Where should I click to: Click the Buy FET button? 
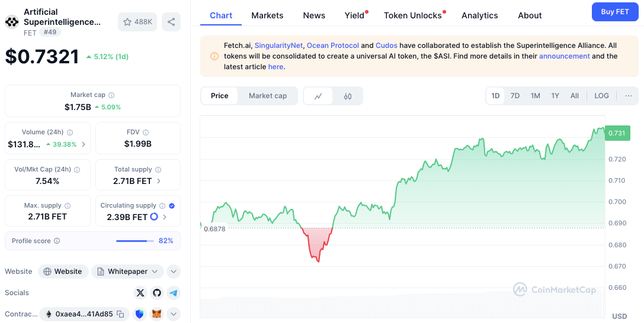(615, 12)
